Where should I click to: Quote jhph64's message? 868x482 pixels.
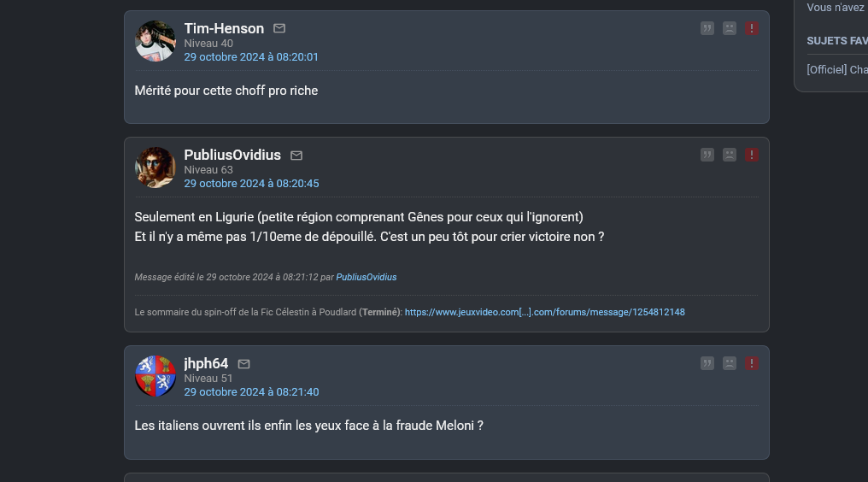[x=707, y=363]
